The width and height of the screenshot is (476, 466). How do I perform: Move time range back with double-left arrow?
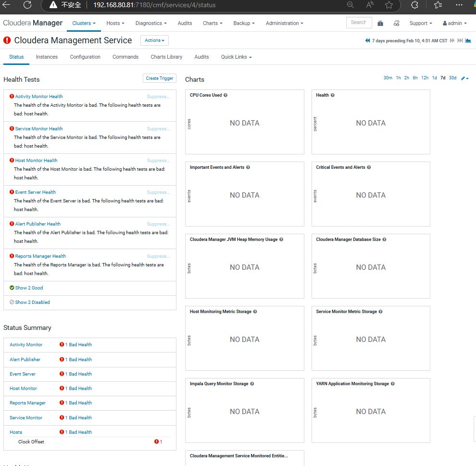pos(367,40)
